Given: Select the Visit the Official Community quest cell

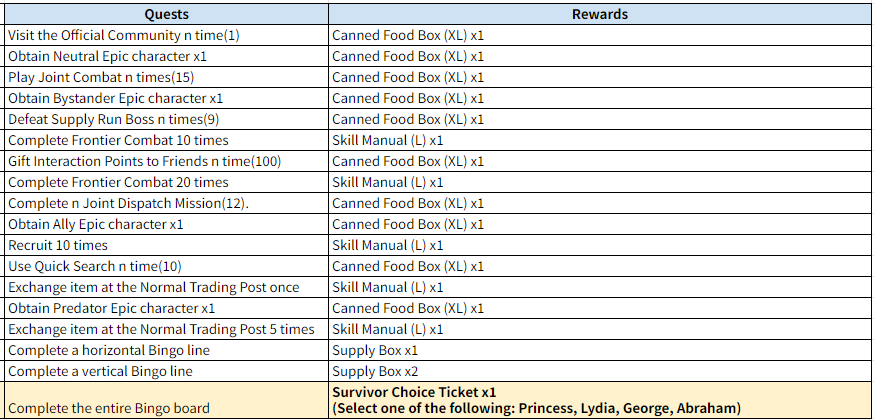Looking at the screenshot, I should pyautogui.click(x=124, y=35).
